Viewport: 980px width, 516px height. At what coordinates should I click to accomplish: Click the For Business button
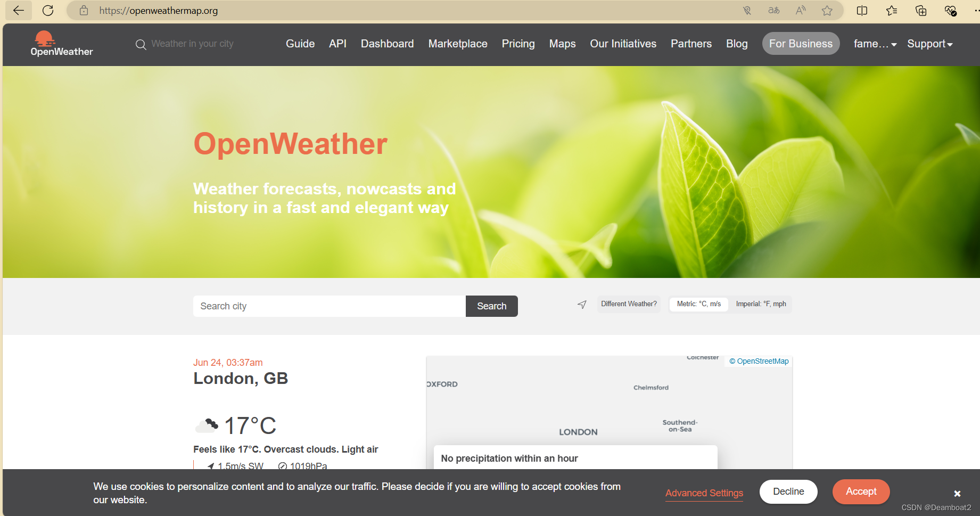[x=801, y=44]
